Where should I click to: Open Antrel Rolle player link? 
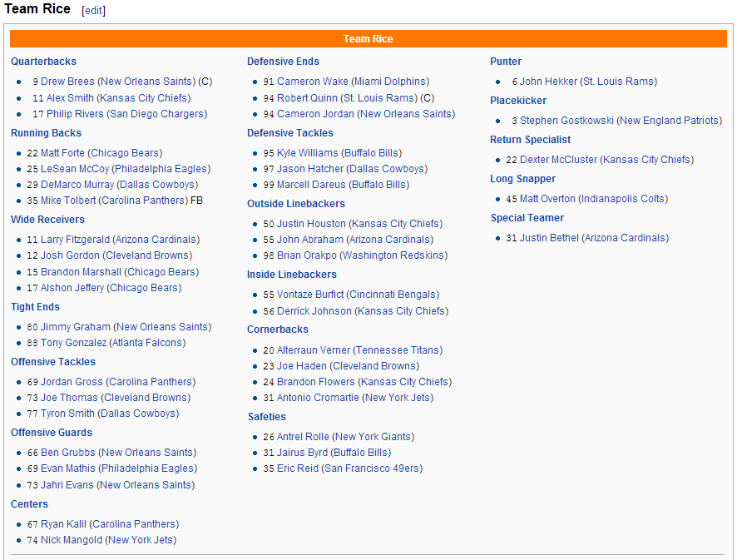303,437
